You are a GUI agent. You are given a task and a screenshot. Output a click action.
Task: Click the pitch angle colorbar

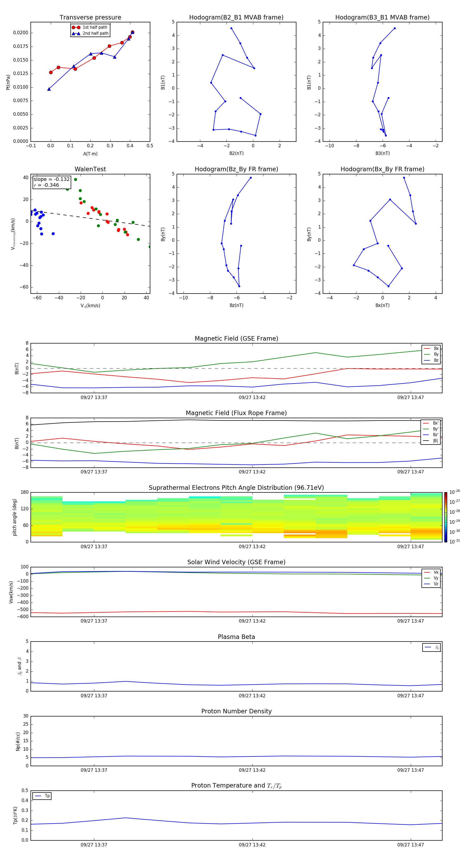(446, 517)
